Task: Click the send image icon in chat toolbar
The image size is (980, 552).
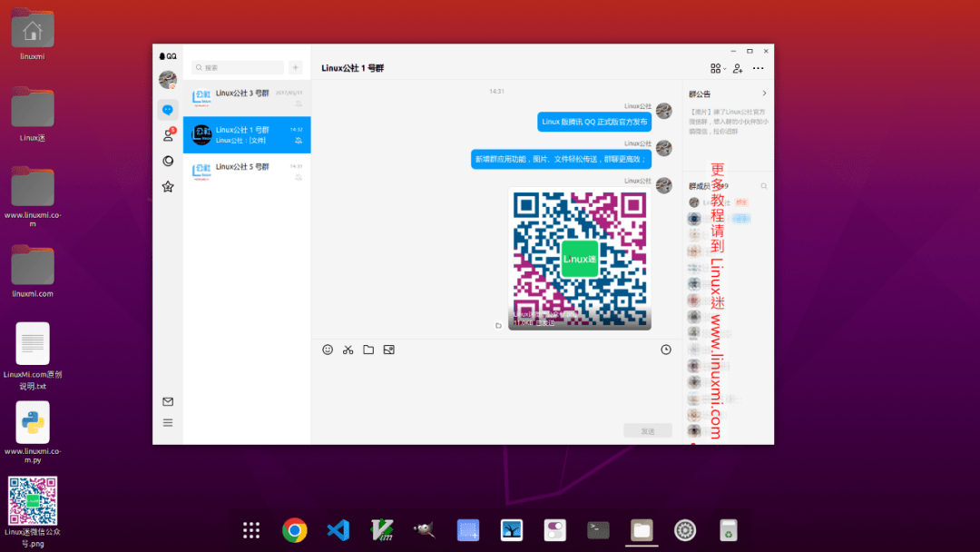Action: tap(388, 350)
